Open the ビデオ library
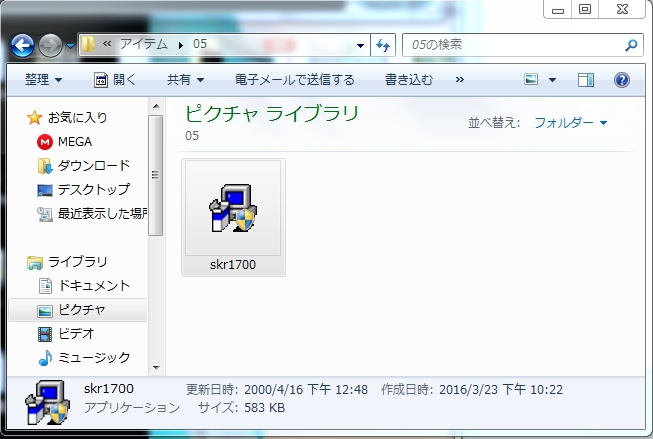This screenshot has width=653, height=439. click(x=76, y=333)
